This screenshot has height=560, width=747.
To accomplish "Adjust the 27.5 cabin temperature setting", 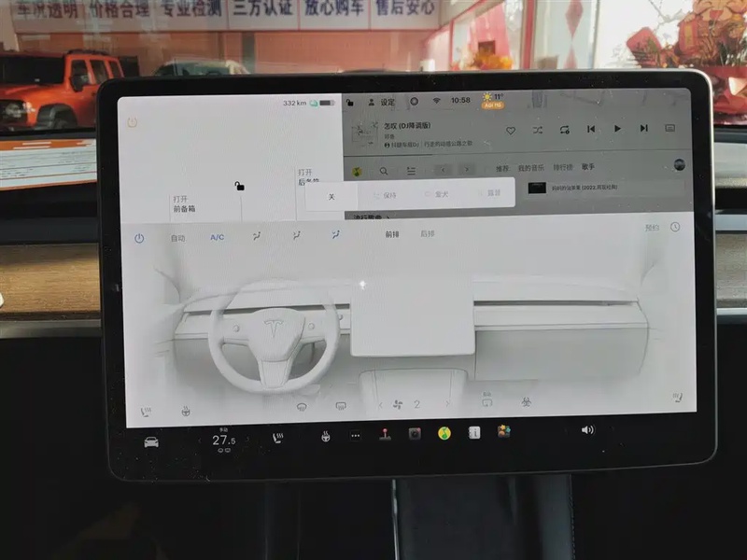I will coord(223,440).
